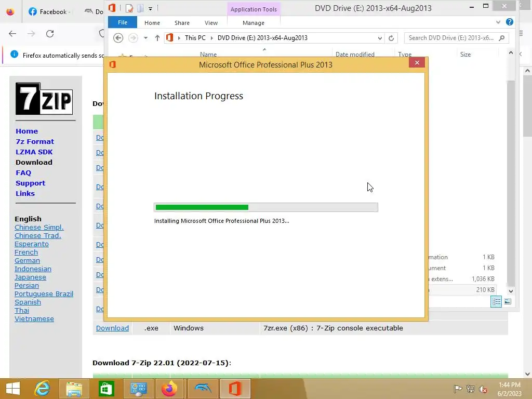Close the Office installation dialog
This screenshot has width=532, height=399.
(417, 63)
